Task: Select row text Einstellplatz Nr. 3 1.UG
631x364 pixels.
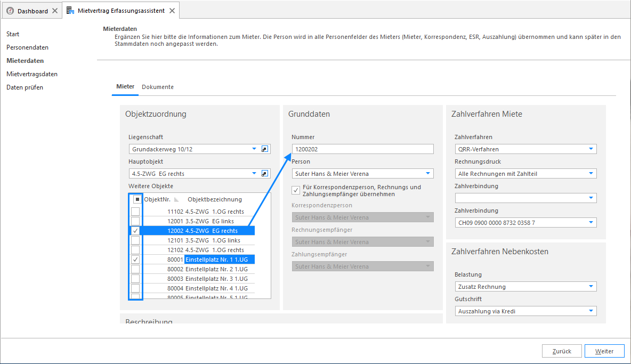Action: tap(216, 279)
